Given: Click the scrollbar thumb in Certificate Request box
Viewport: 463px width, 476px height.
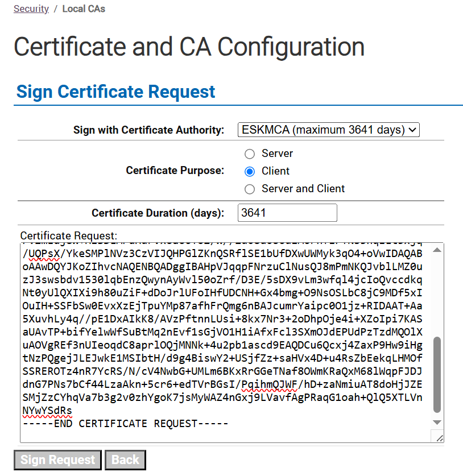Looking at the screenshot, I should coord(437,374).
